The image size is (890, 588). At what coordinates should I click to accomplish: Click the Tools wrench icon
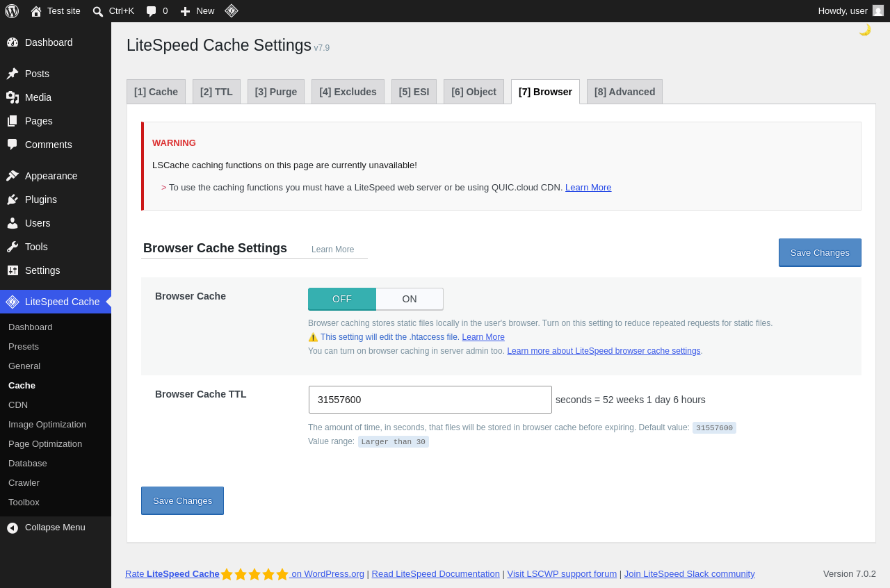tap(13, 247)
